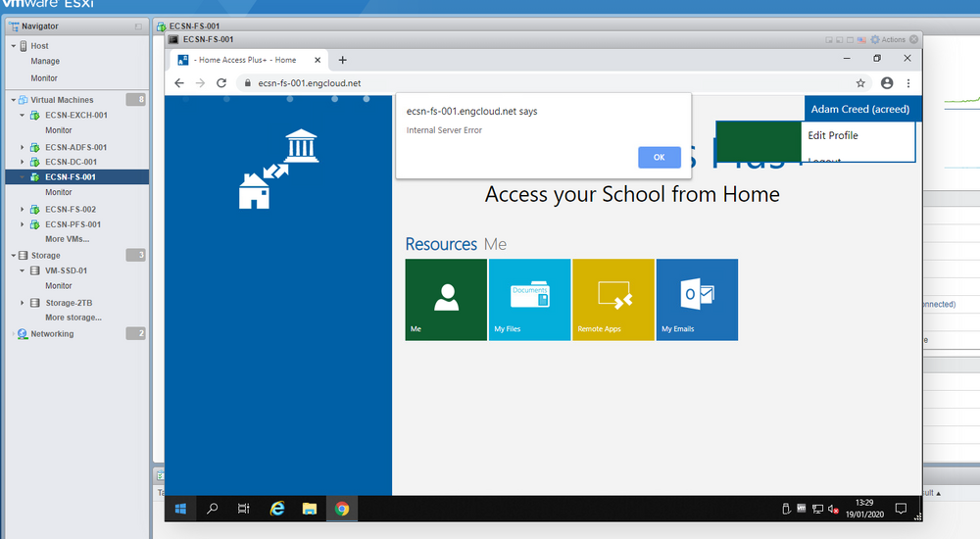
Task: Open the Chrome profile avatar
Action: pyautogui.click(x=887, y=83)
